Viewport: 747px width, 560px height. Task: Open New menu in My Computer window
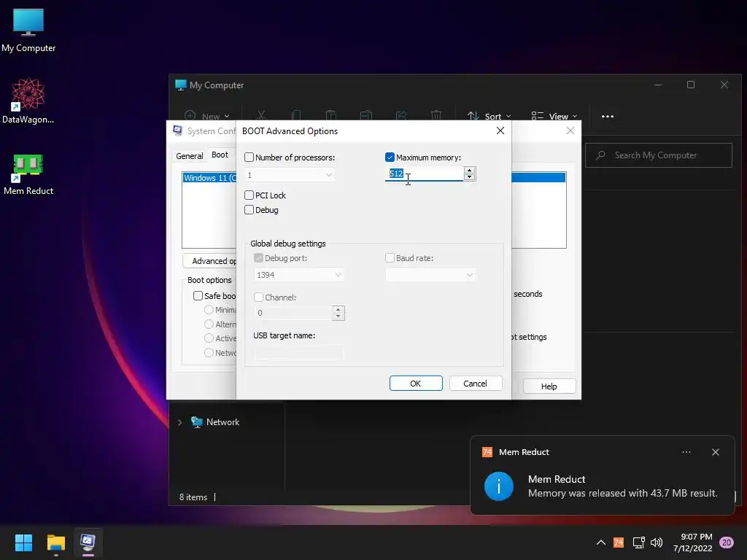coord(206,116)
